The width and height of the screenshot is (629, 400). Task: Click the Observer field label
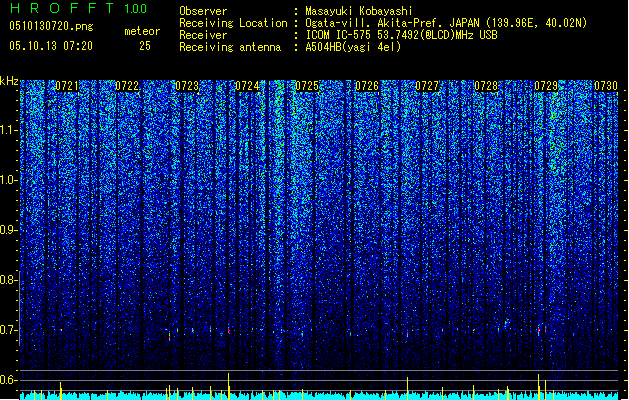[x=203, y=11]
